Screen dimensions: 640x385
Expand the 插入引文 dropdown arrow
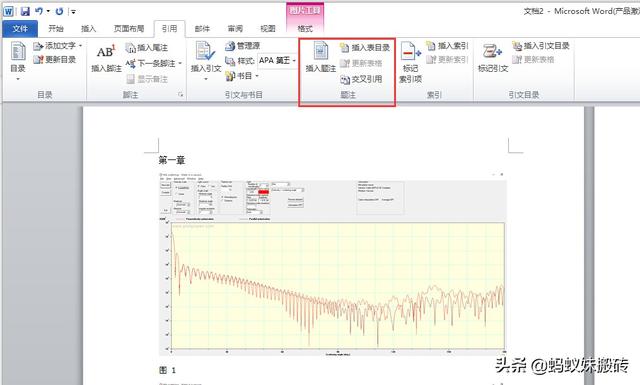pyautogui.click(x=206, y=79)
